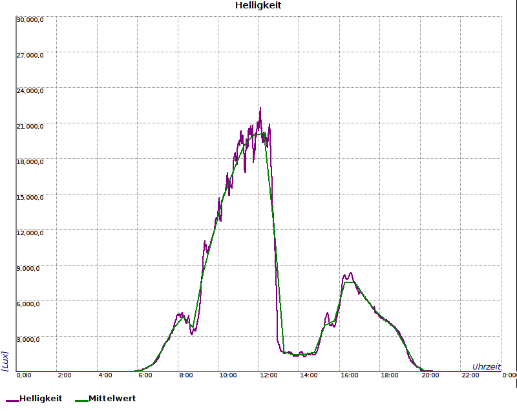Click the flat green mean plateau after 16:00
This screenshot has width=517, height=420.
(x=350, y=282)
